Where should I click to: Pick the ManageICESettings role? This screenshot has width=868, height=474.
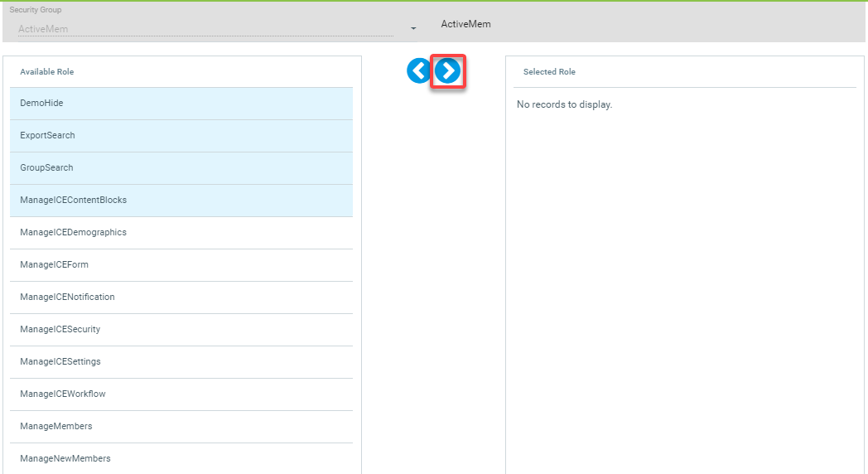[x=181, y=362]
